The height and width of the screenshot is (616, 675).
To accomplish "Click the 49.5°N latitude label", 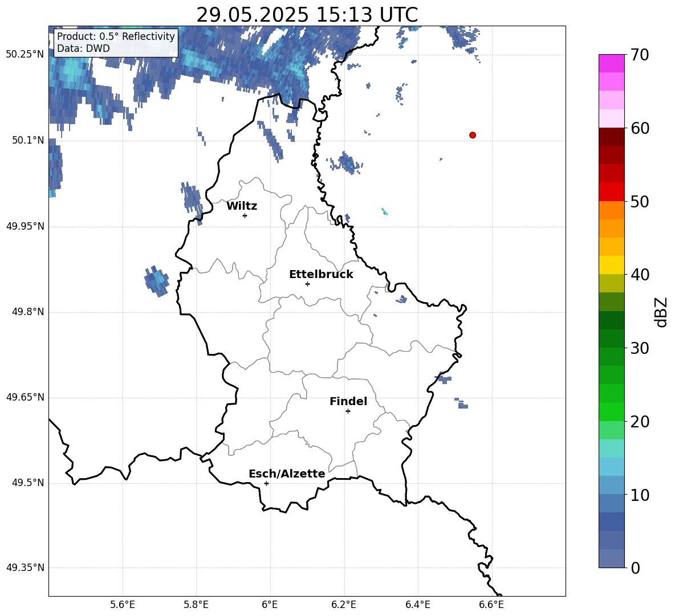I will (28, 483).
